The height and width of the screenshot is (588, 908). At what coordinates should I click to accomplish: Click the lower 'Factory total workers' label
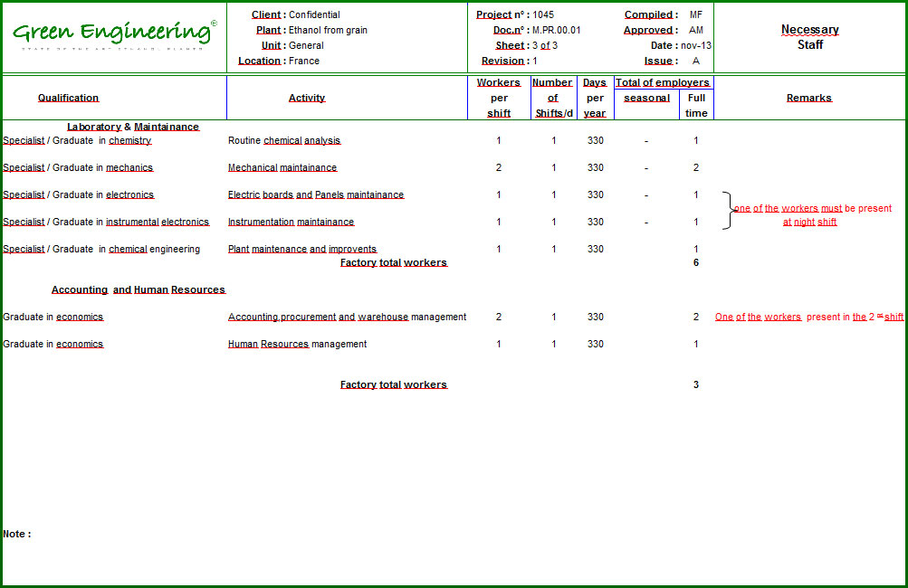[394, 384]
